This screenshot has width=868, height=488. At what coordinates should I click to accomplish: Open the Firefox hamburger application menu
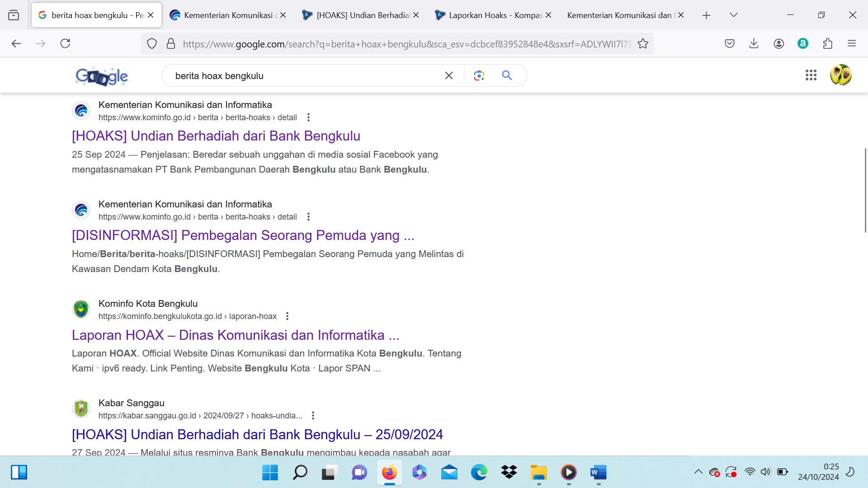coord(852,43)
